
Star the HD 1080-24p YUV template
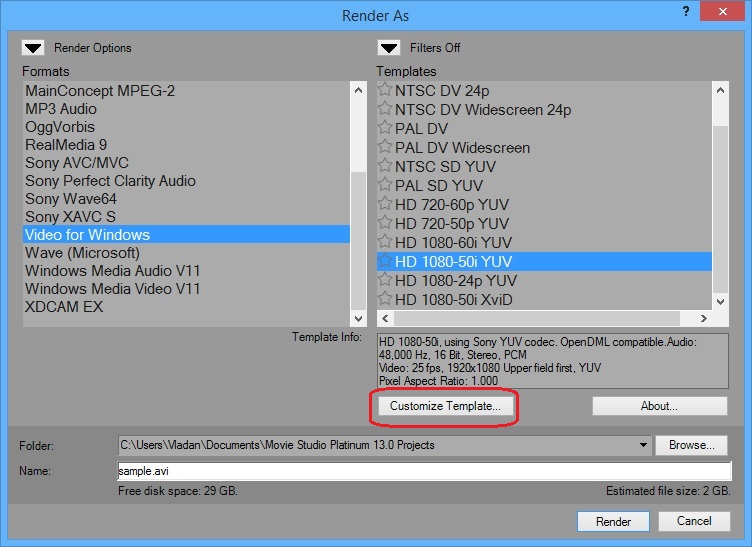point(385,281)
